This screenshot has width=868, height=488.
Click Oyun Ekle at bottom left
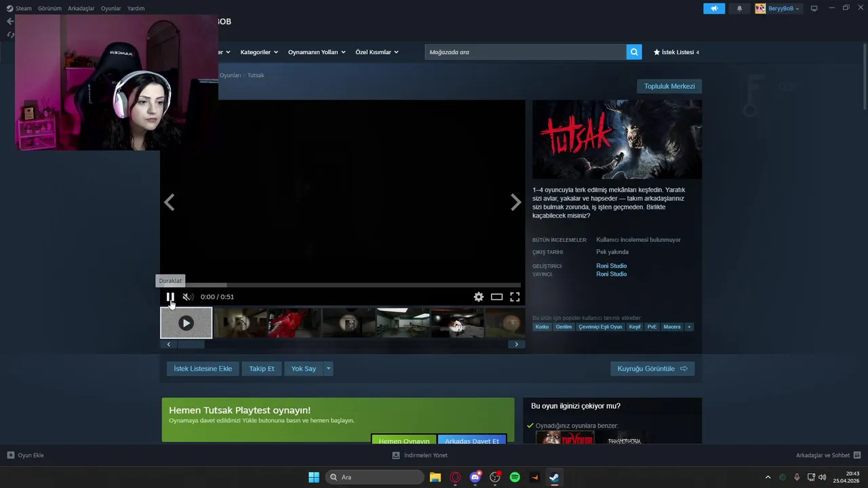tap(25, 455)
